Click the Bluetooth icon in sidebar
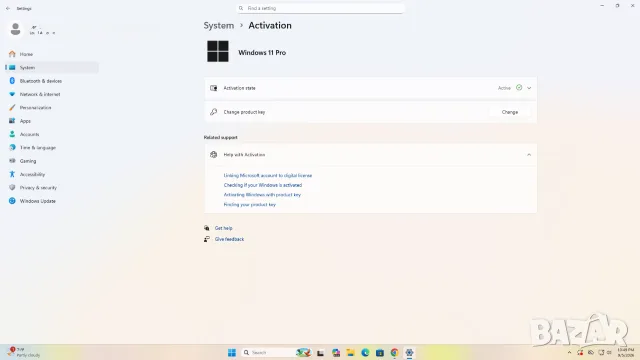The height and width of the screenshot is (360, 640). click(x=12, y=81)
